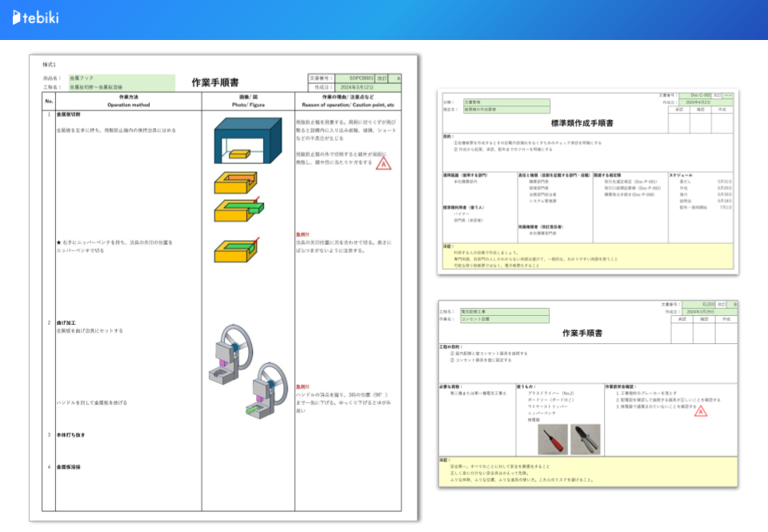Image resolution: width=768 pixels, height=532 pixels.
Task: Click the tebiki logo in the header
Action: pos(35,18)
